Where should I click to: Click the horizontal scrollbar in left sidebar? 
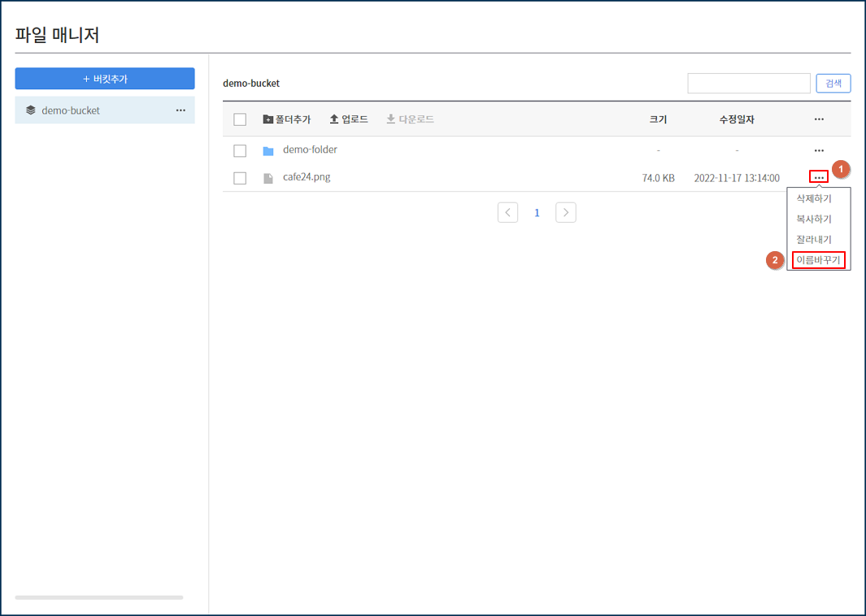tap(99, 597)
